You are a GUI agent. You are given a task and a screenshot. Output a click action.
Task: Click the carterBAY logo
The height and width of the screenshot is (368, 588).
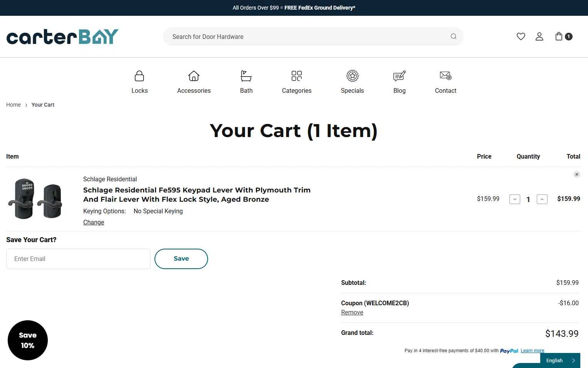point(62,37)
